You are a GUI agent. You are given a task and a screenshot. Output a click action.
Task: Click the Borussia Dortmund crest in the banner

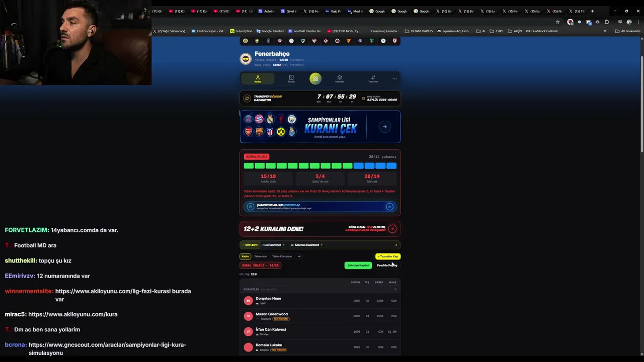(281, 132)
